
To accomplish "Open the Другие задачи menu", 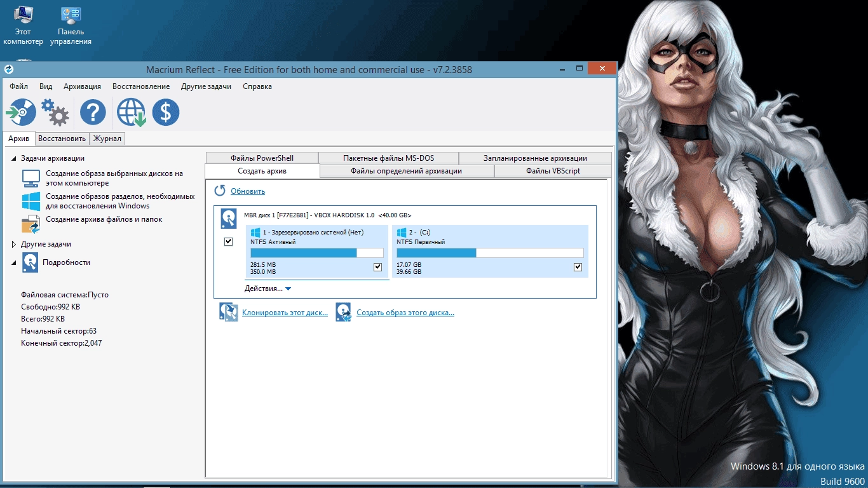I will pos(206,86).
